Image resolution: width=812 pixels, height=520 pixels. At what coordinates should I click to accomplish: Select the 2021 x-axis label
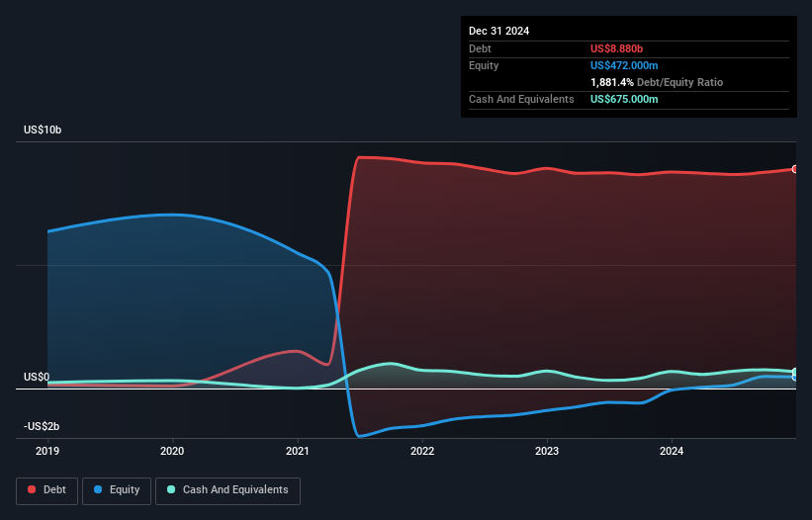[x=298, y=451]
